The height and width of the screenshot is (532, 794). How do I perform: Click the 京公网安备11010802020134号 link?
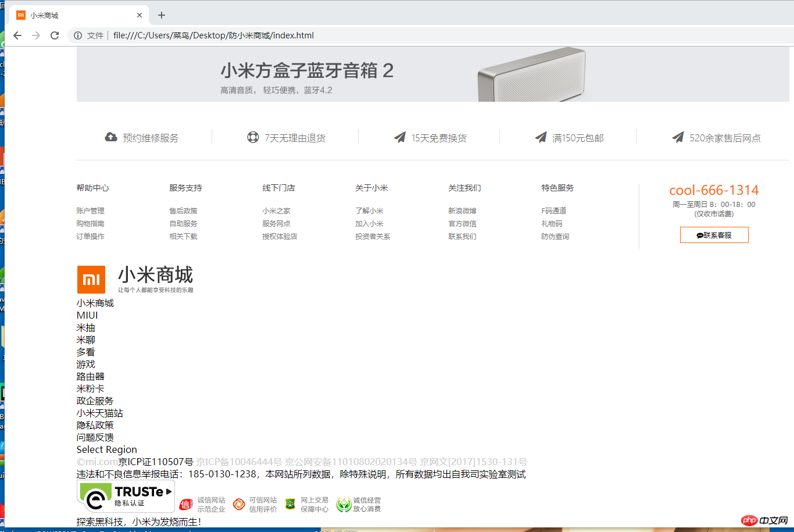click(x=351, y=462)
